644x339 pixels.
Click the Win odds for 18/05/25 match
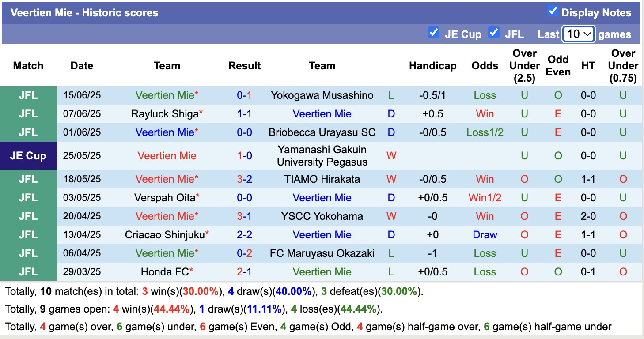pyautogui.click(x=485, y=179)
